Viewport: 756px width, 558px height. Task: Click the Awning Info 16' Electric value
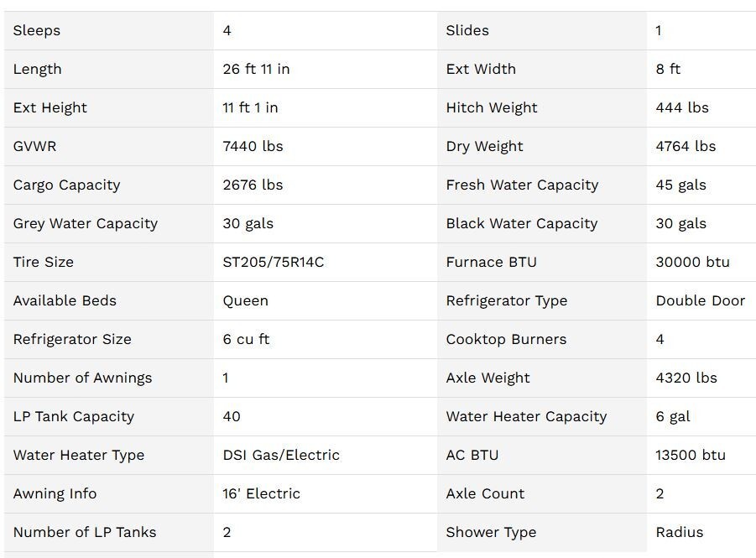point(261,493)
